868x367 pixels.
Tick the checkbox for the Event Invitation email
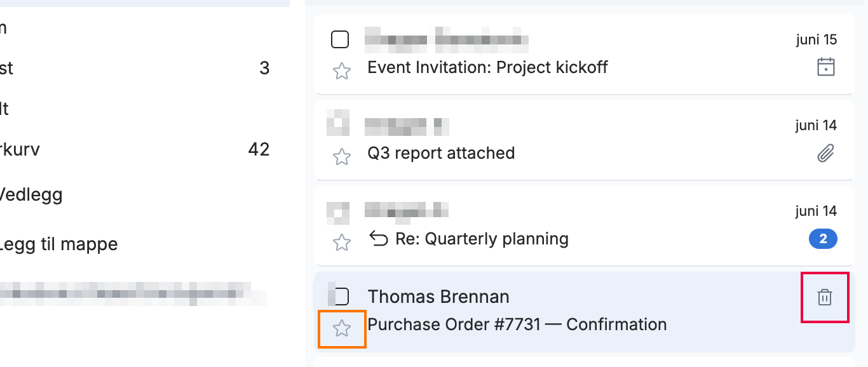(x=340, y=39)
